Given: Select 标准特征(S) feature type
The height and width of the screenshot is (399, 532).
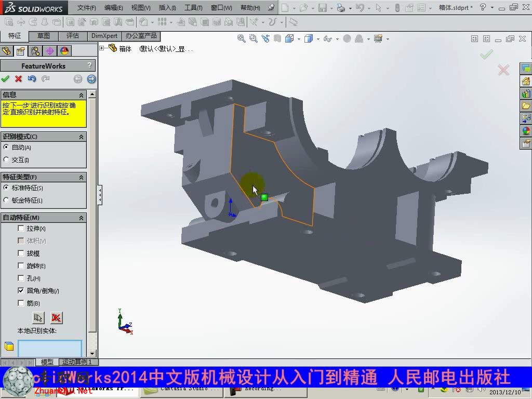Looking at the screenshot, I should point(6,188).
